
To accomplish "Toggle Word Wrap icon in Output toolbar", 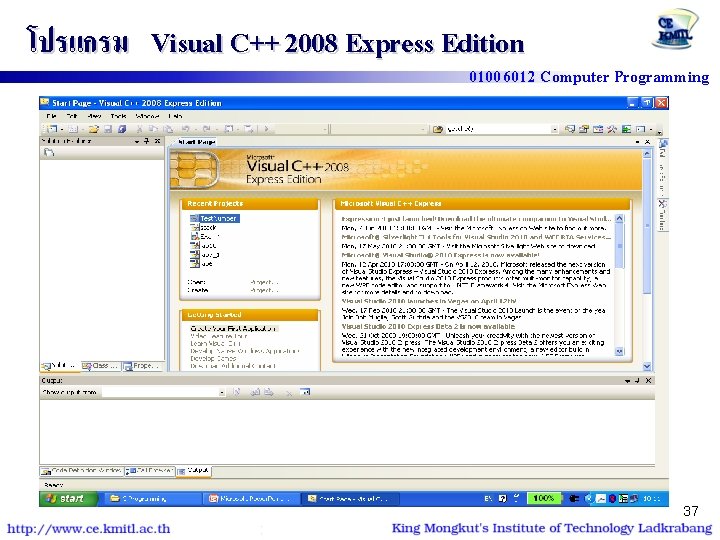I will pos(305,392).
